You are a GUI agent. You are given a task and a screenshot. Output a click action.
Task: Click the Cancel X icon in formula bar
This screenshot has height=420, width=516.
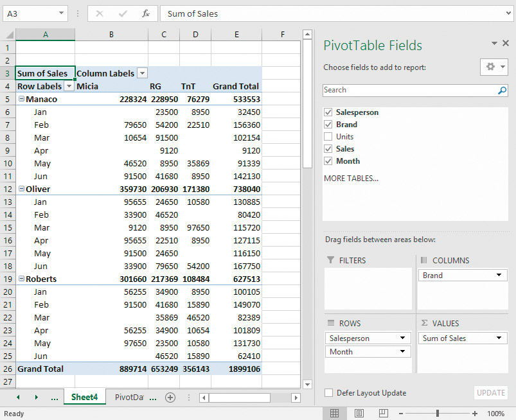tap(100, 13)
